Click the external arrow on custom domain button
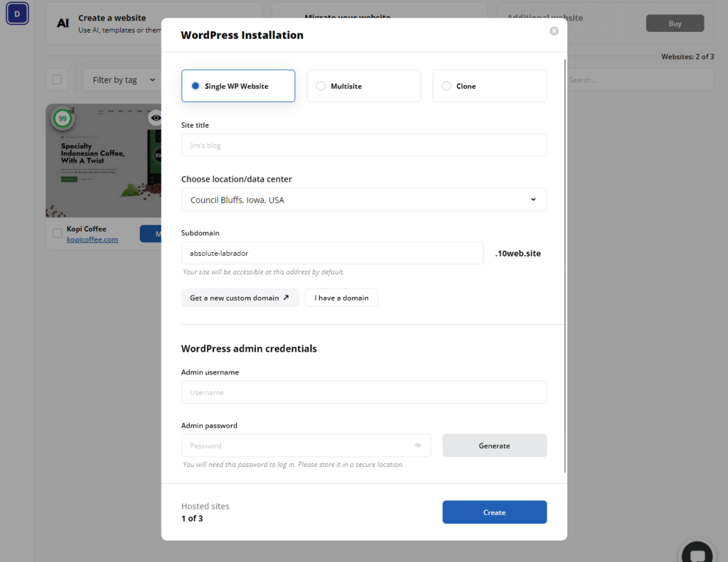728x562 pixels. coord(286,298)
